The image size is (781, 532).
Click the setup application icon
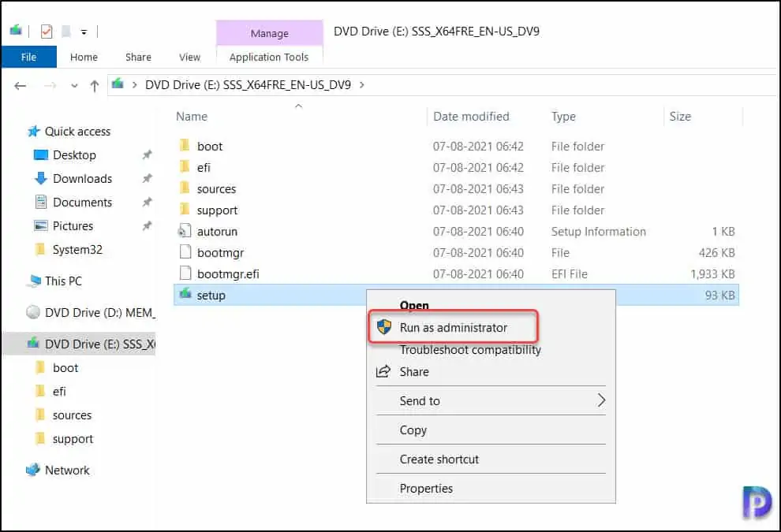[185, 294]
